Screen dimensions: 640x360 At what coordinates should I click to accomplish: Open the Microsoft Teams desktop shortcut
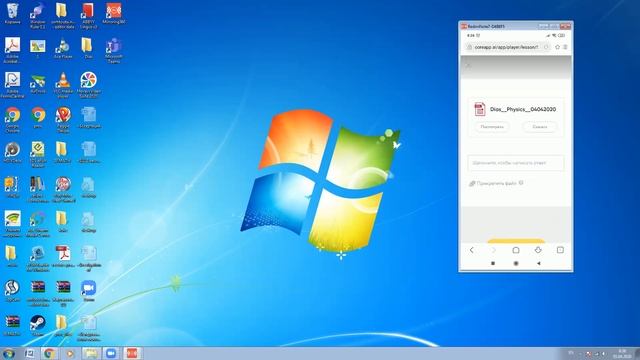click(113, 50)
